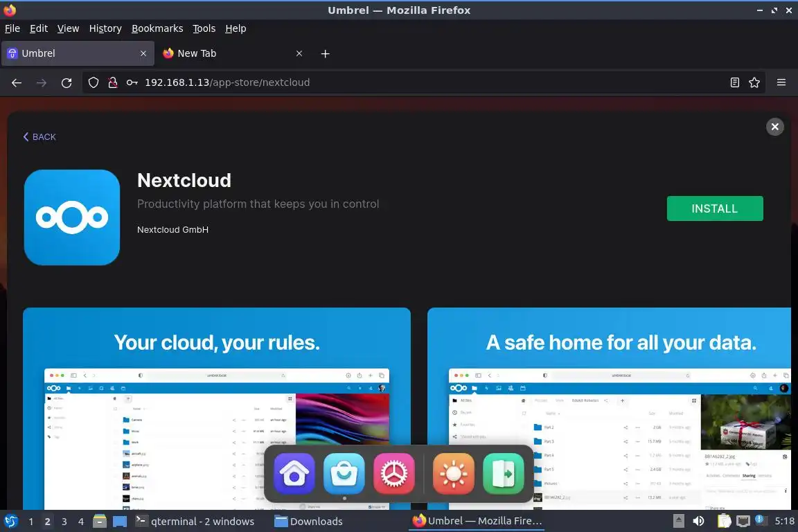This screenshot has height=532, width=798.
Task: Open the Help menu
Action: 236,28
